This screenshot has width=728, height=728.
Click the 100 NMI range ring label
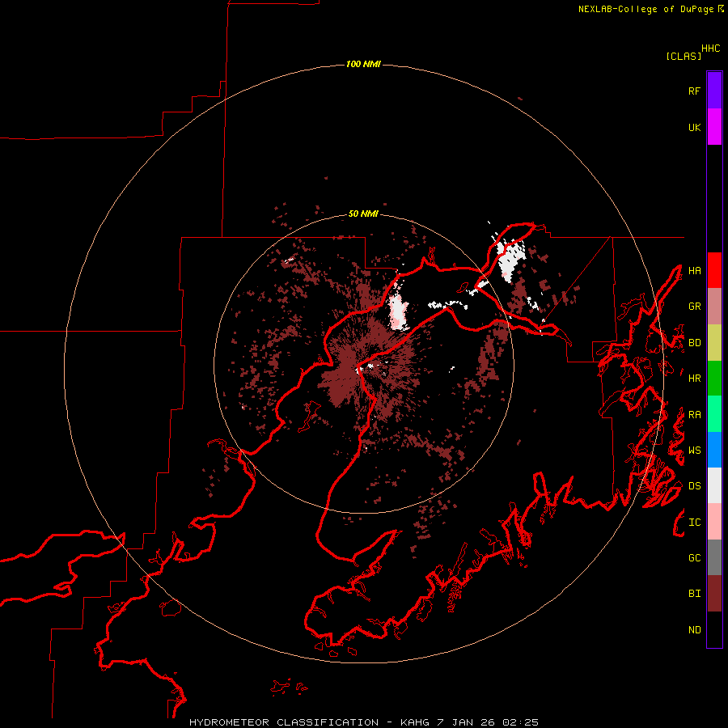pyautogui.click(x=363, y=64)
